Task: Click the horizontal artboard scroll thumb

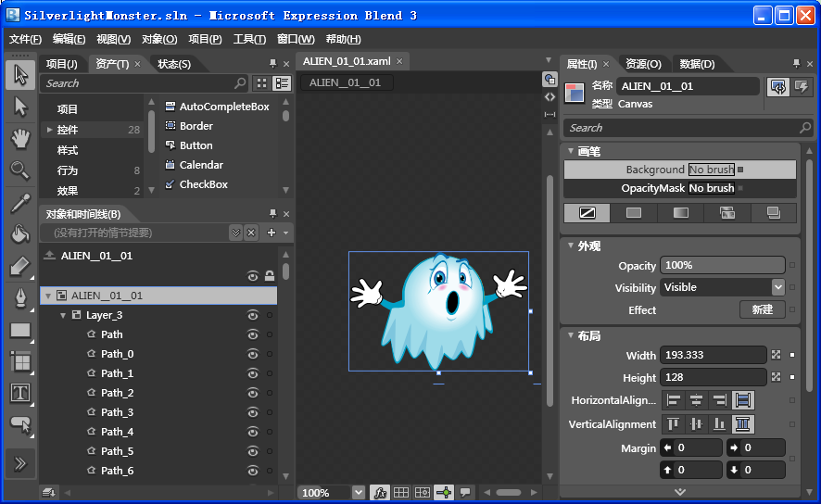Action: (x=509, y=493)
